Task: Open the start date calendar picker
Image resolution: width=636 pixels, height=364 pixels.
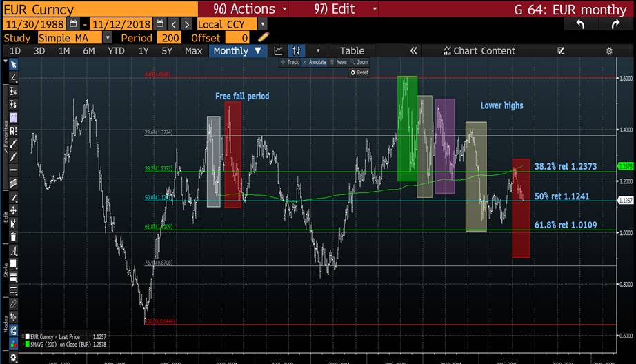Action: [x=73, y=23]
